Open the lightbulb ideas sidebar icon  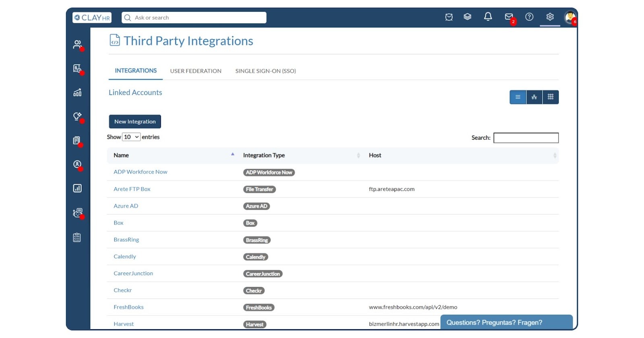(x=77, y=116)
